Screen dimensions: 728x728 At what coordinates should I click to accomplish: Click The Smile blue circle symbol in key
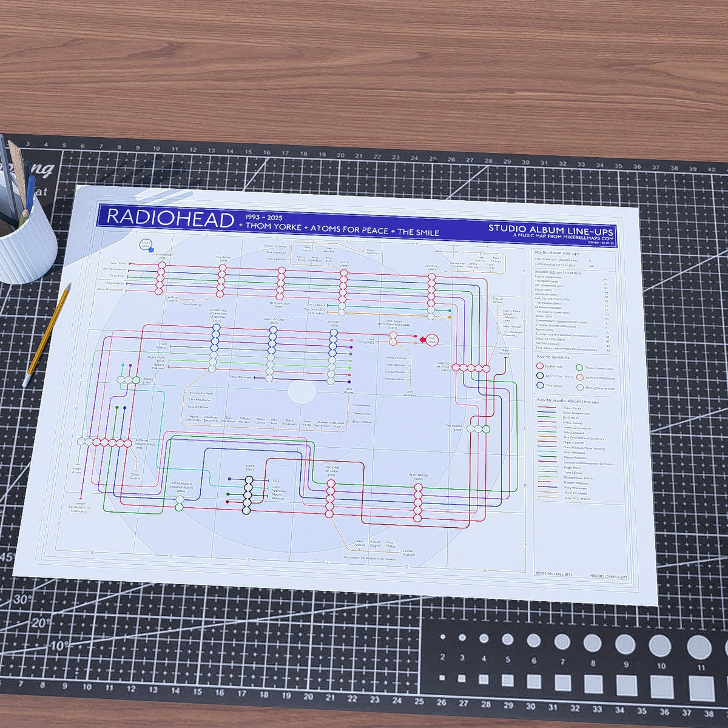[540, 386]
